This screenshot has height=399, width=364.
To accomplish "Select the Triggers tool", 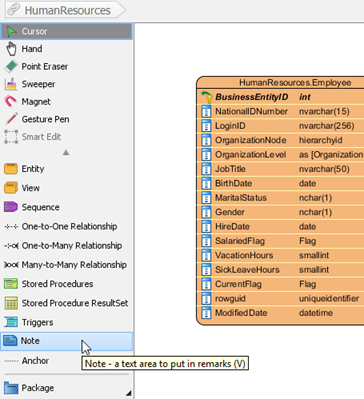I will point(67,322).
